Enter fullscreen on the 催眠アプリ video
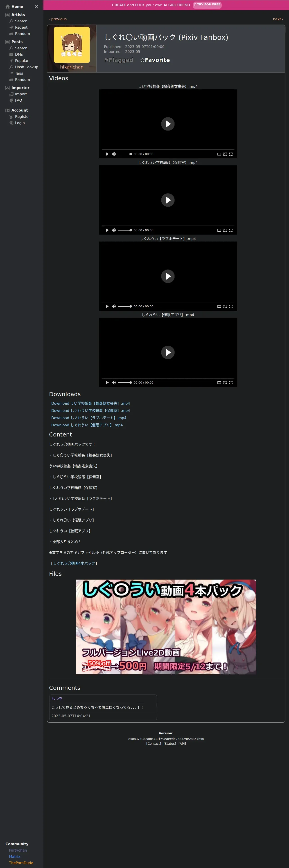 pos(231,382)
